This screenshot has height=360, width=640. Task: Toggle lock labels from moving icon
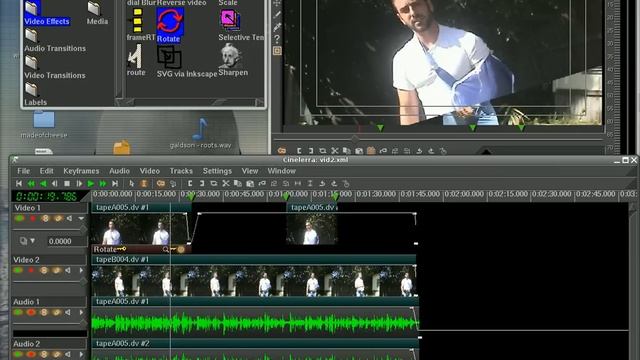tap(173, 184)
